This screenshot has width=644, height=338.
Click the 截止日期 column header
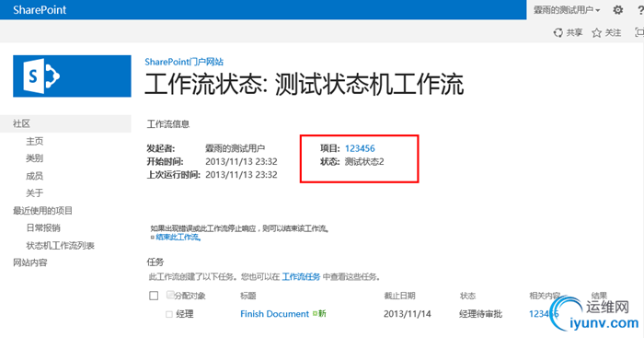pyautogui.click(x=399, y=296)
